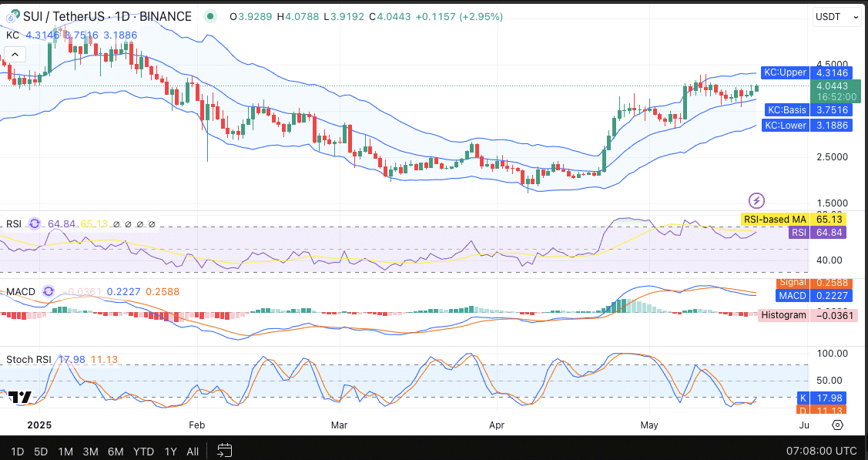Viewport: 868px width, 460px height.
Task: Click the current price 4.0443 label
Action: (835, 86)
